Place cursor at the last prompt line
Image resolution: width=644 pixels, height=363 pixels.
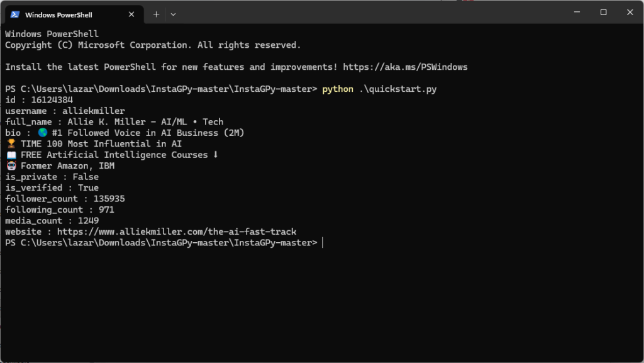tap(321, 243)
